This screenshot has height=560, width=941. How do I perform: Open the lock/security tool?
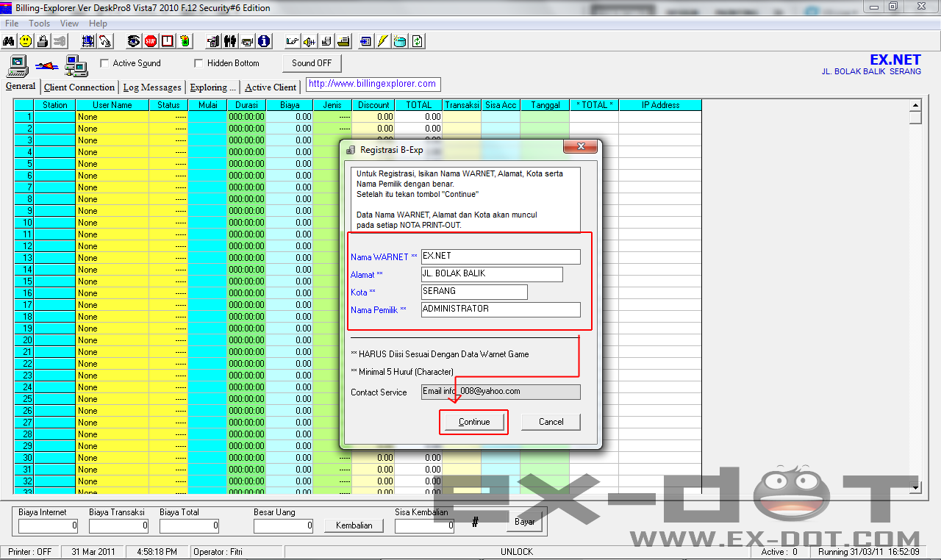click(x=43, y=41)
